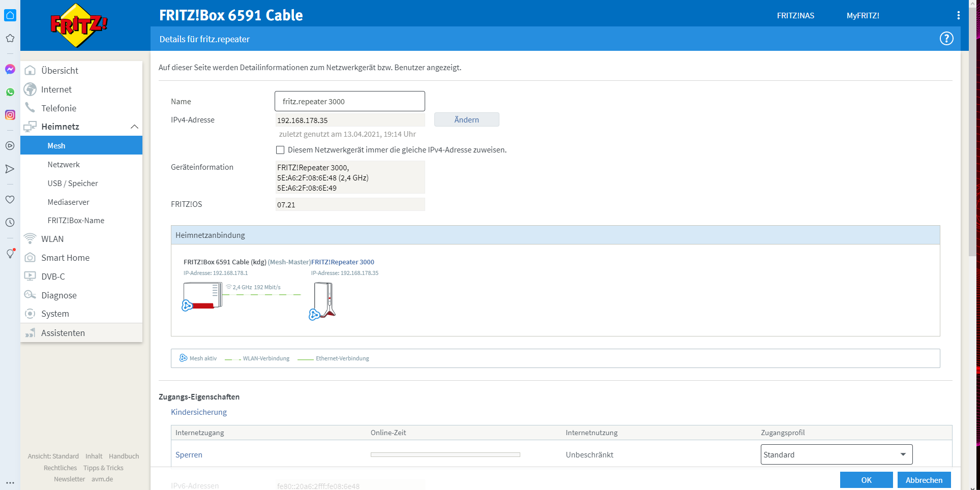This screenshot has height=490, width=980.
Task: Click the Abbrechen button
Action: coord(924,480)
